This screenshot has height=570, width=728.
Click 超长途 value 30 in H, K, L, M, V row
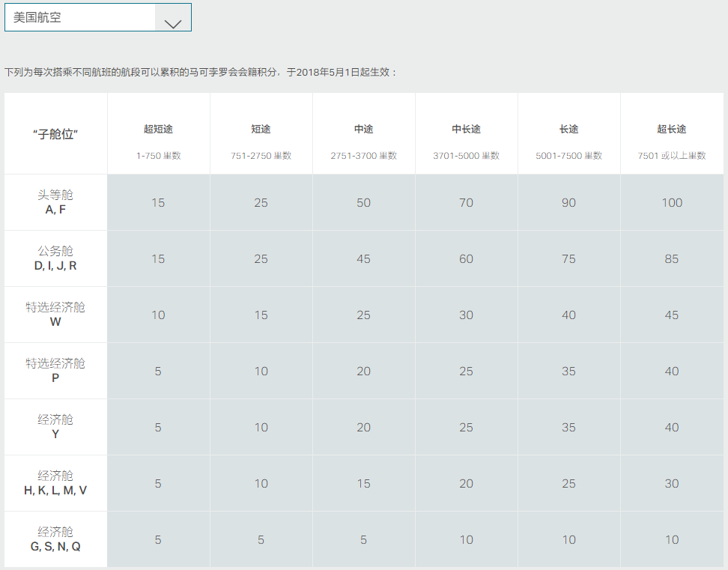[x=672, y=484]
